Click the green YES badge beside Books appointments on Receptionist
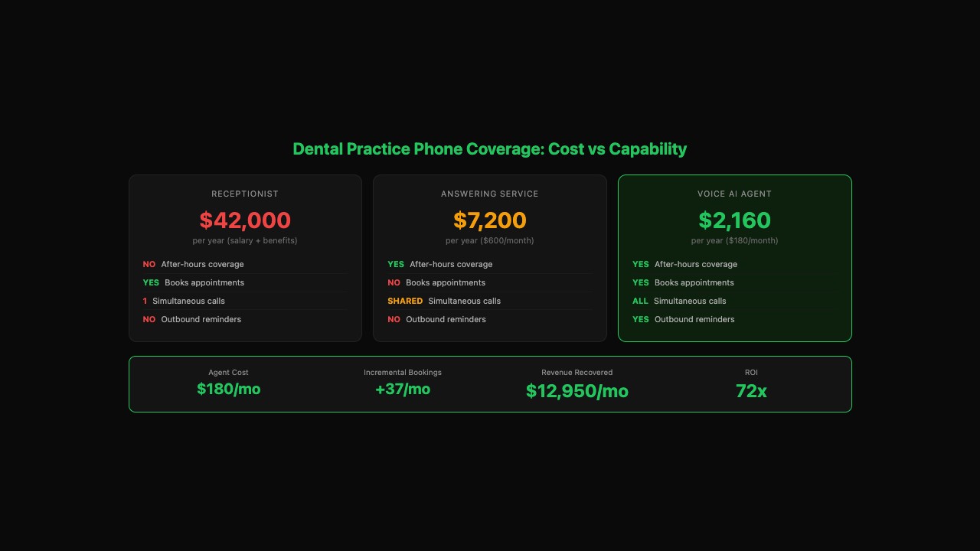The image size is (980, 551). pyautogui.click(x=151, y=282)
